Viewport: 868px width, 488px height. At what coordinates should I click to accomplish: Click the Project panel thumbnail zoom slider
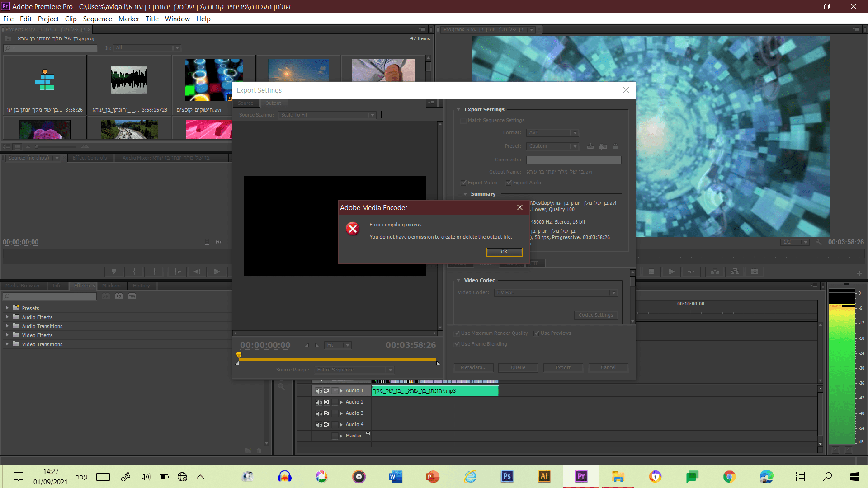tap(56, 146)
